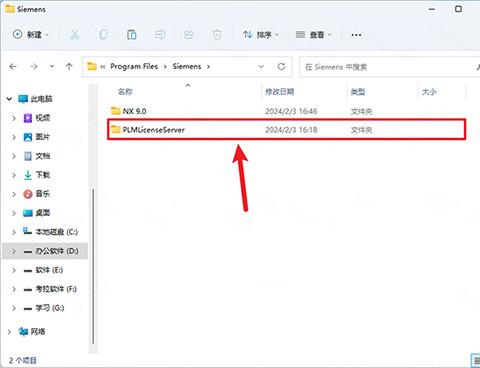Open the See more ellipsis menu
Screen dimensions: 480x368
[x=356, y=35]
